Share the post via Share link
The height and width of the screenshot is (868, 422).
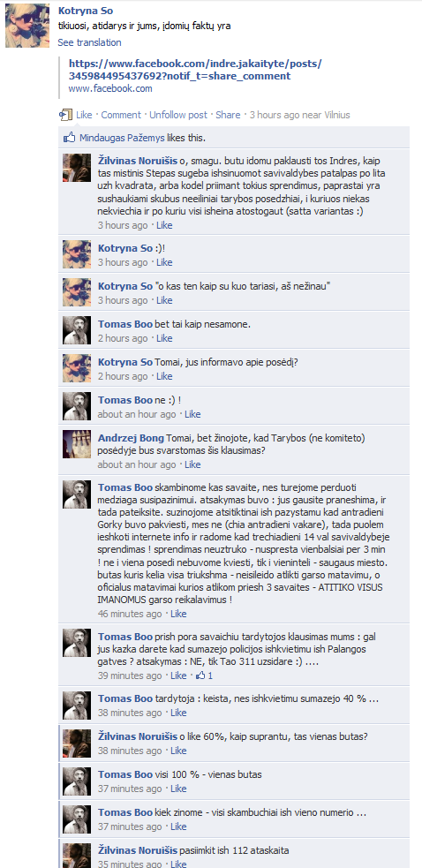tap(228, 115)
